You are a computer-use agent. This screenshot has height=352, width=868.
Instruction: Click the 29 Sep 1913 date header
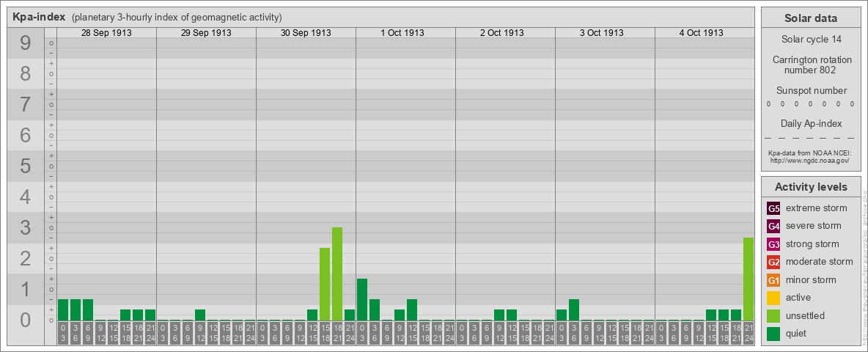206,33
